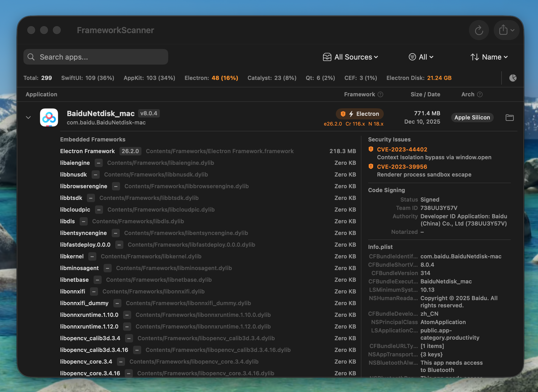Reveal BaiduNetdisk_mac in Finder folder icon
Screen dimensions: 538x392
510,117
